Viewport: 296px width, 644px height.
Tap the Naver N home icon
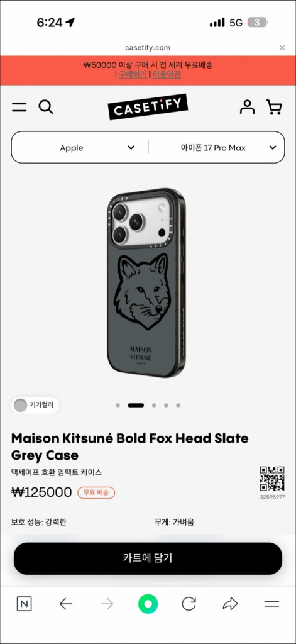pyautogui.click(x=25, y=604)
